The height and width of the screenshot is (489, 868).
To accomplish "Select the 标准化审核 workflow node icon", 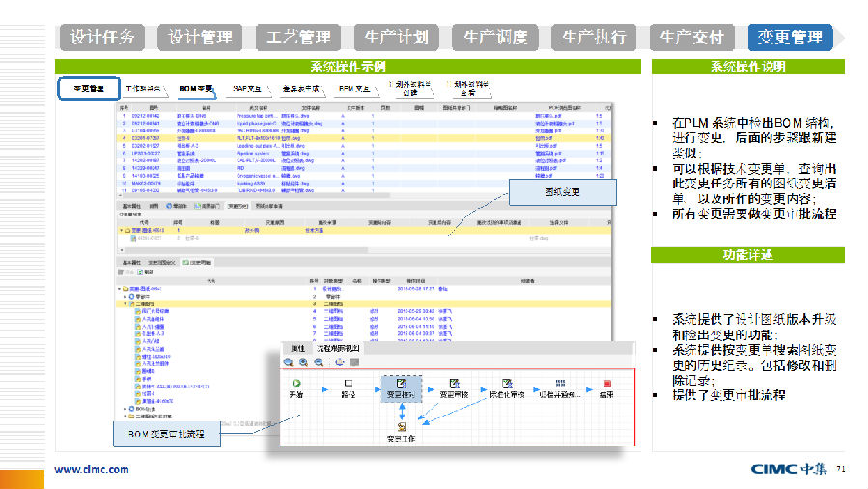I will tap(505, 383).
